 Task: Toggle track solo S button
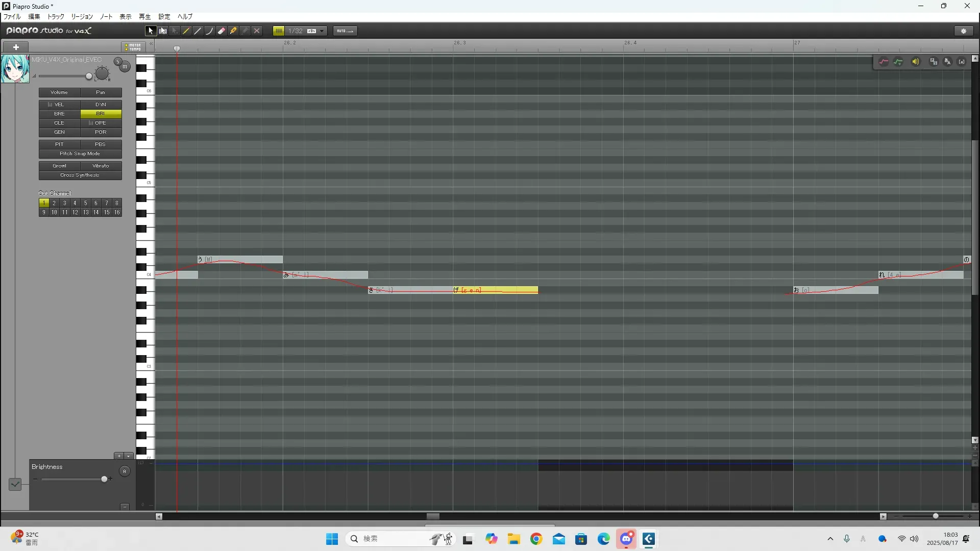tap(118, 62)
